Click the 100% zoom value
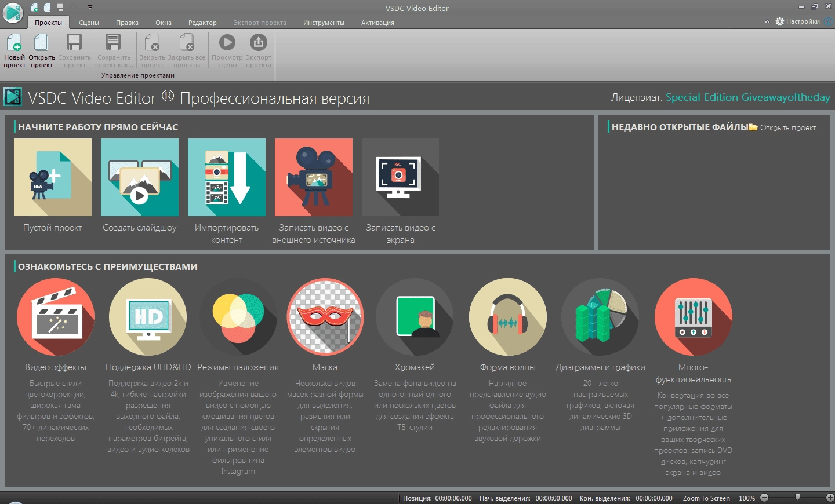 tap(747, 498)
